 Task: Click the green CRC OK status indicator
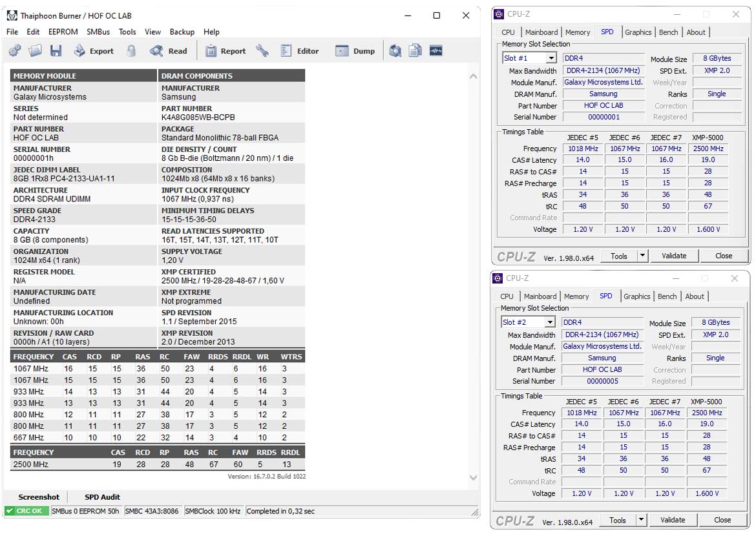(26, 511)
